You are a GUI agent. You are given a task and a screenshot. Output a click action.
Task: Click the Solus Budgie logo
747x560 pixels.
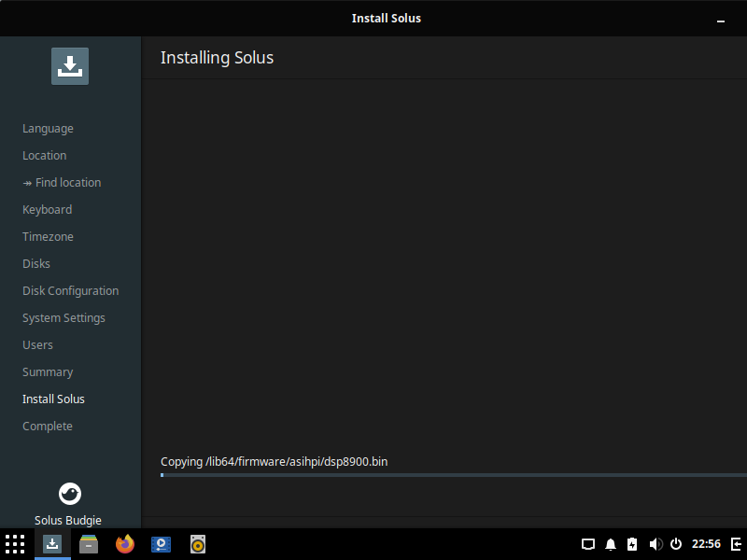coord(70,494)
